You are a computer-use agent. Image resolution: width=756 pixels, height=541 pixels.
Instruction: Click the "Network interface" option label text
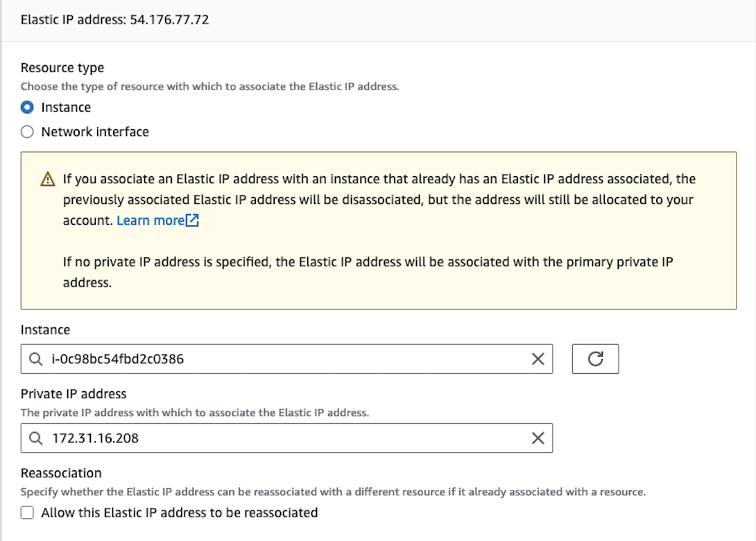pos(95,132)
